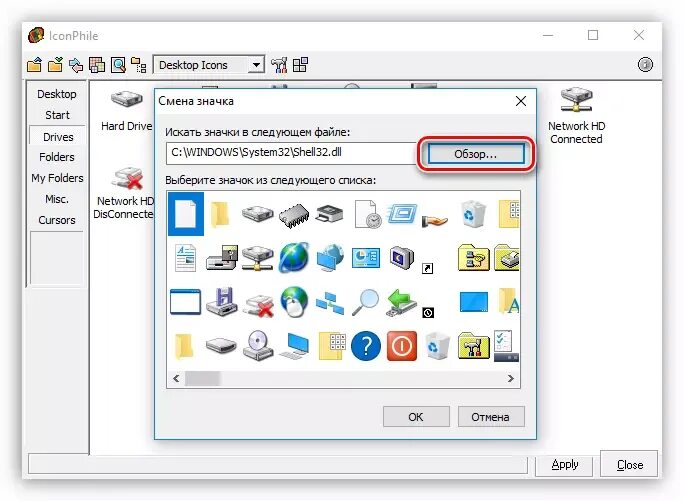Click the tile layout toolbar icon
The height and width of the screenshot is (501, 684).
300,65
